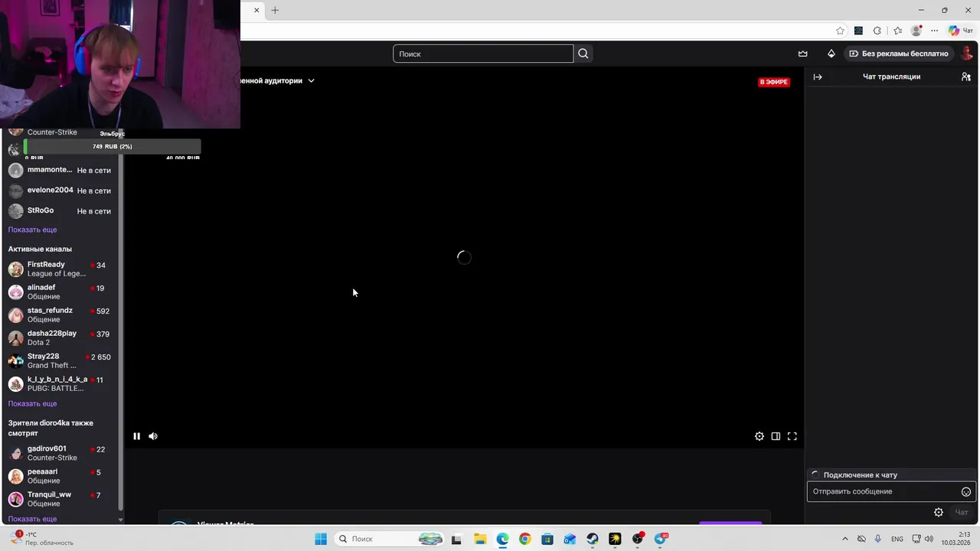
Task: Click the В ЭФИРЕ live badge
Action: click(x=773, y=82)
